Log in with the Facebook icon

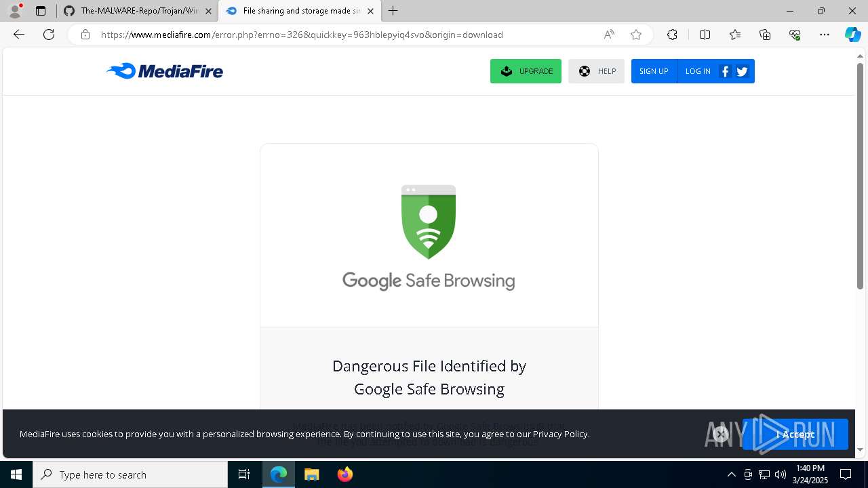click(725, 71)
